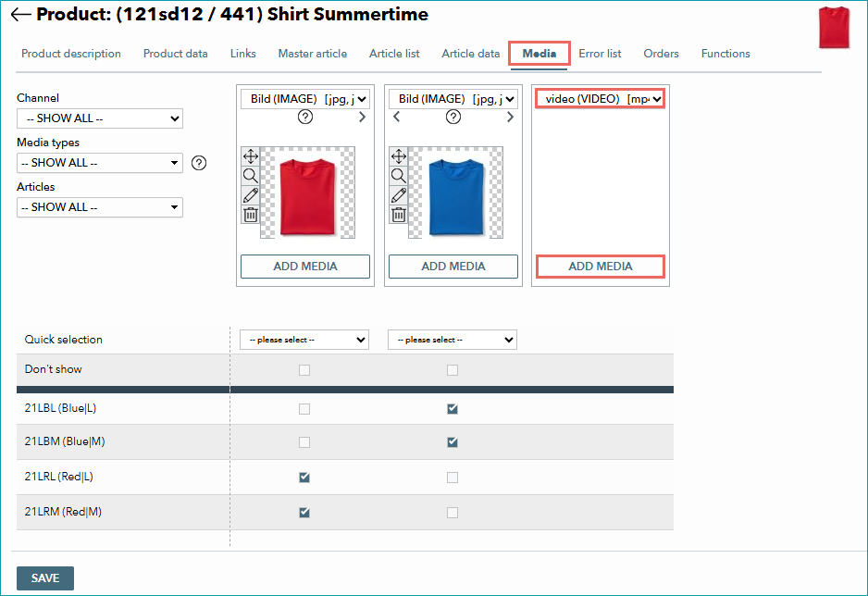Click the 21LRL (Red|L) row label
Image resolution: width=868 pixels, height=596 pixels.
pos(58,477)
